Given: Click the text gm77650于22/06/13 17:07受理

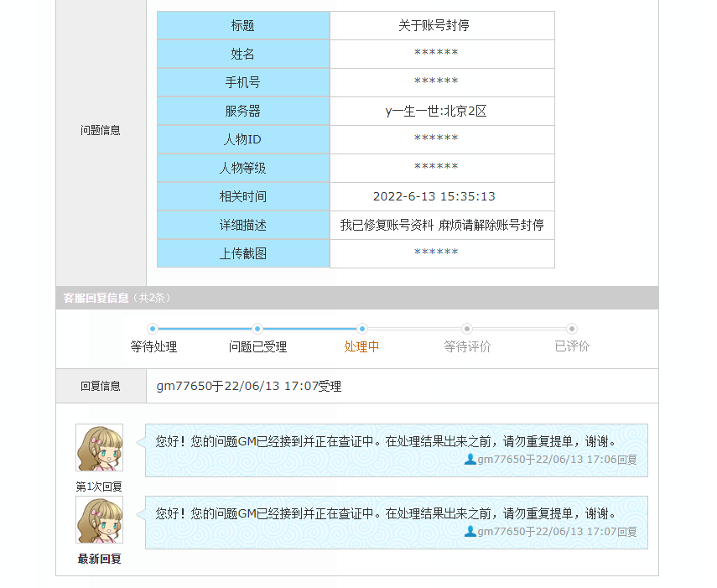Looking at the screenshot, I should click(249, 387).
